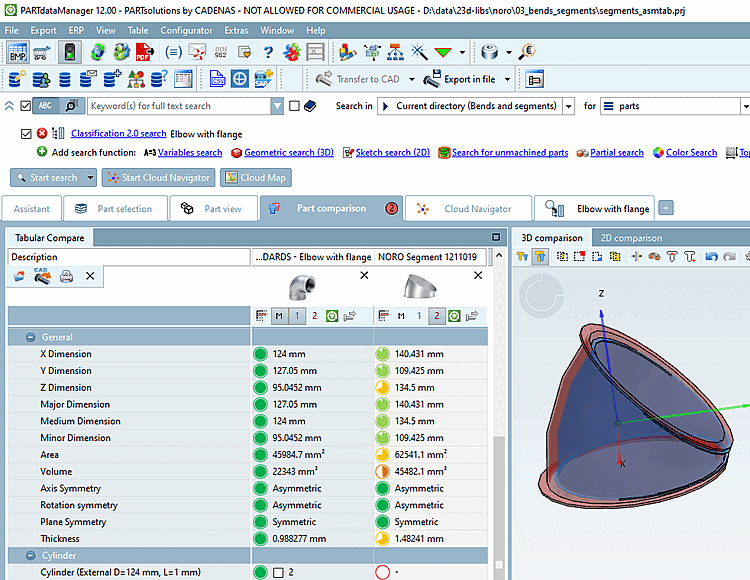Viewport: 750px width, 580px height.
Task: Open the Configurator menu
Action: [186, 31]
